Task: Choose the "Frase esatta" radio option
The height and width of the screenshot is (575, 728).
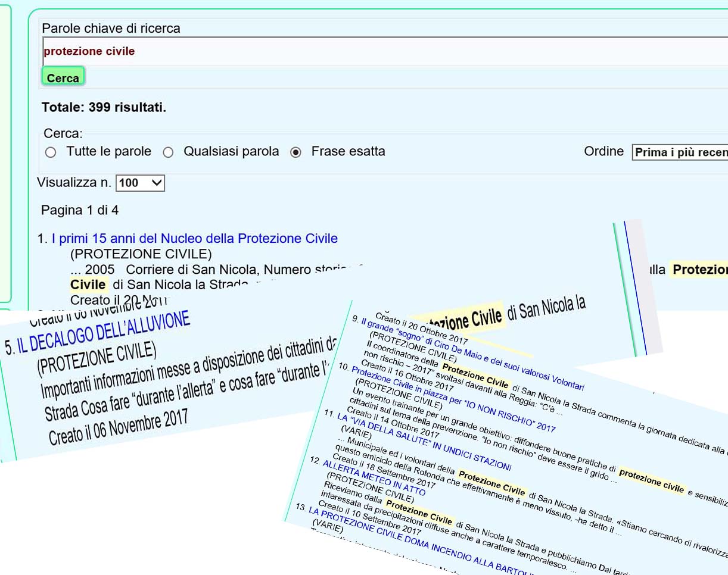Action: tap(295, 152)
